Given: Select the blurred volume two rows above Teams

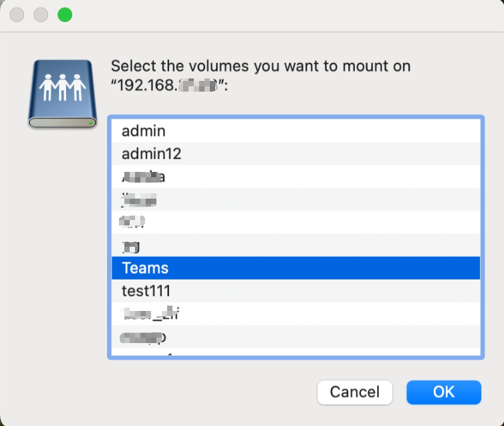Looking at the screenshot, I should click(x=132, y=222).
